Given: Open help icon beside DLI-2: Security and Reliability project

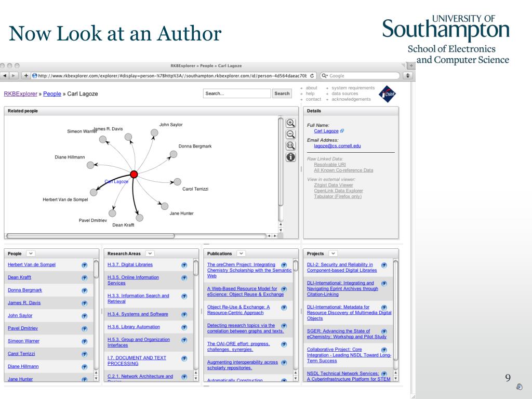Looking at the screenshot, I should pos(384,265).
